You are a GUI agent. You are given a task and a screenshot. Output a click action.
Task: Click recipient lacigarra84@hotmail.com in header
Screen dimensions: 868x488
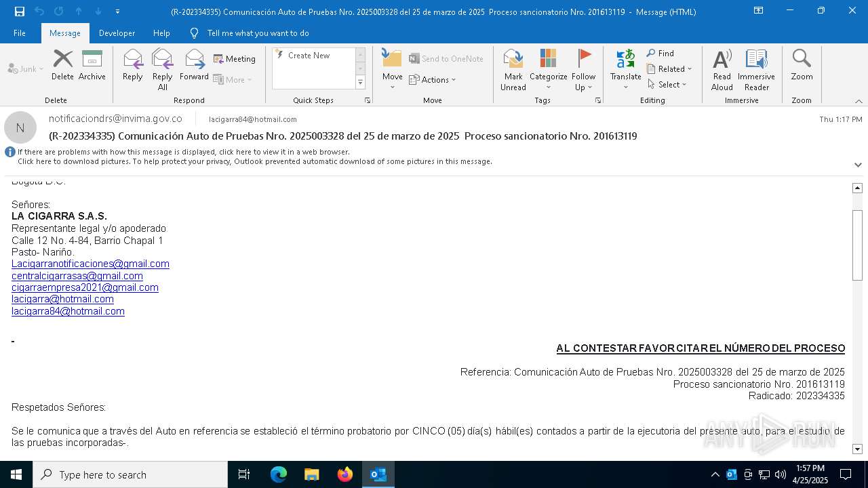coord(252,119)
